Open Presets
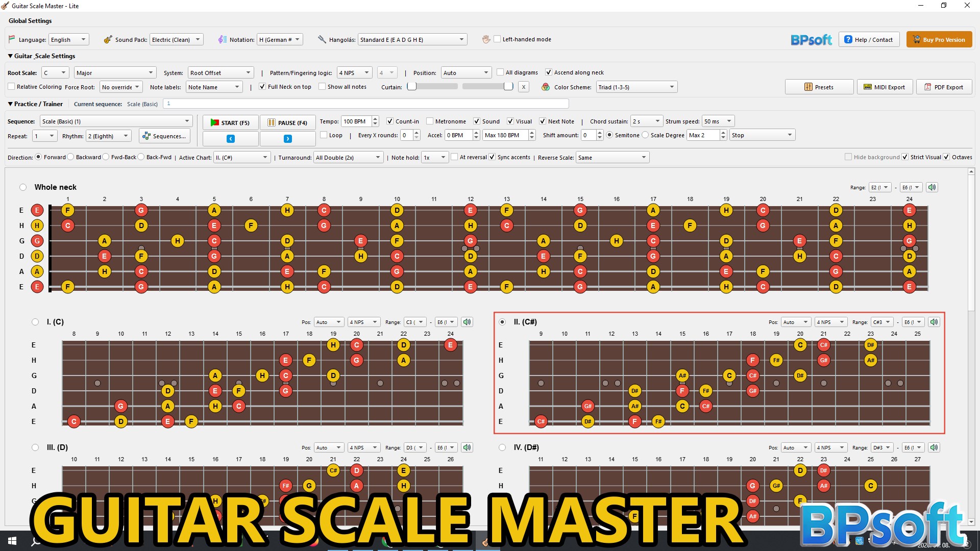The height and width of the screenshot is (551, 980). [x=819, y=87]
